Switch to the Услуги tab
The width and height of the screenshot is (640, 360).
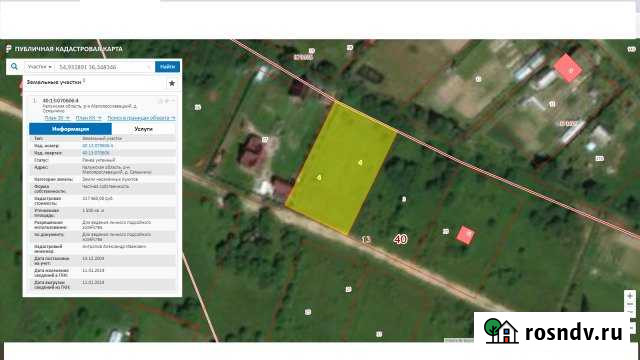pyautogui.click(x=143, y=129)
